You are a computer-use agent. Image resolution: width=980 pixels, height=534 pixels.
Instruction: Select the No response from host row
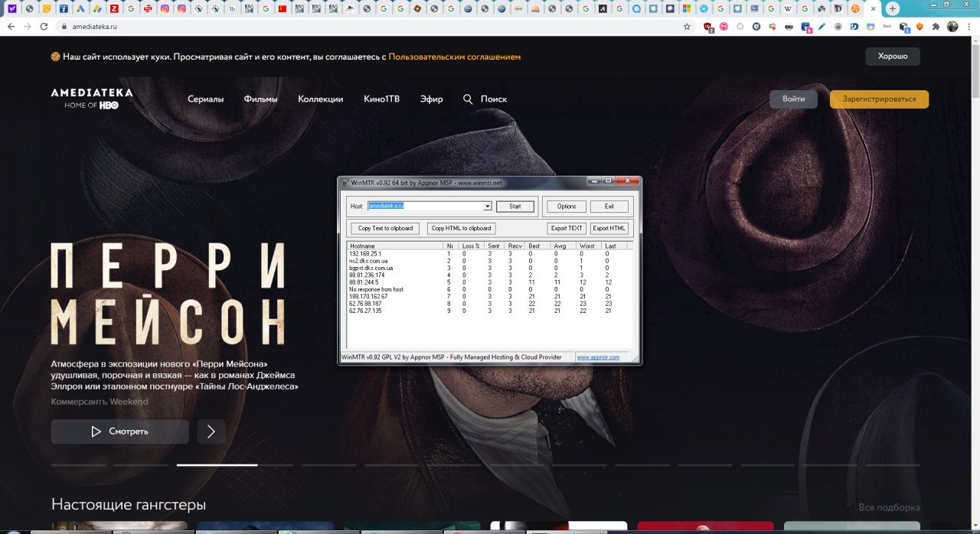coord(489,289)
